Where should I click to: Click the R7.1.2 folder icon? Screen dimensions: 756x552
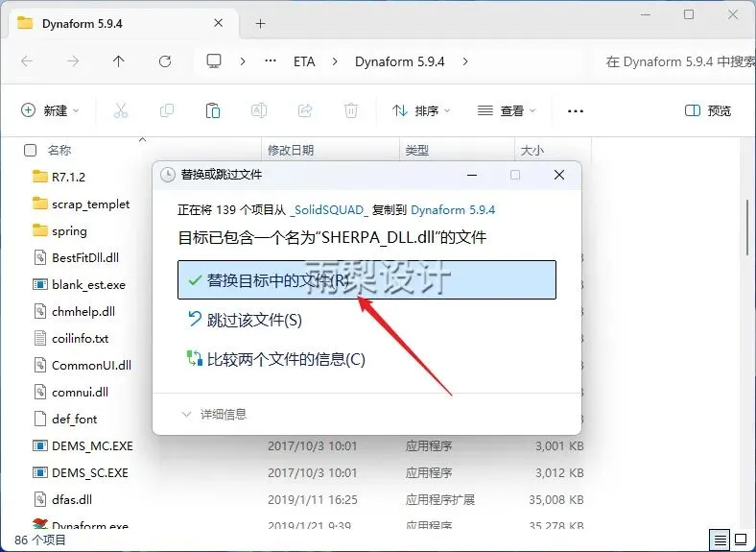pyautogui.click(x=40, y=177)
